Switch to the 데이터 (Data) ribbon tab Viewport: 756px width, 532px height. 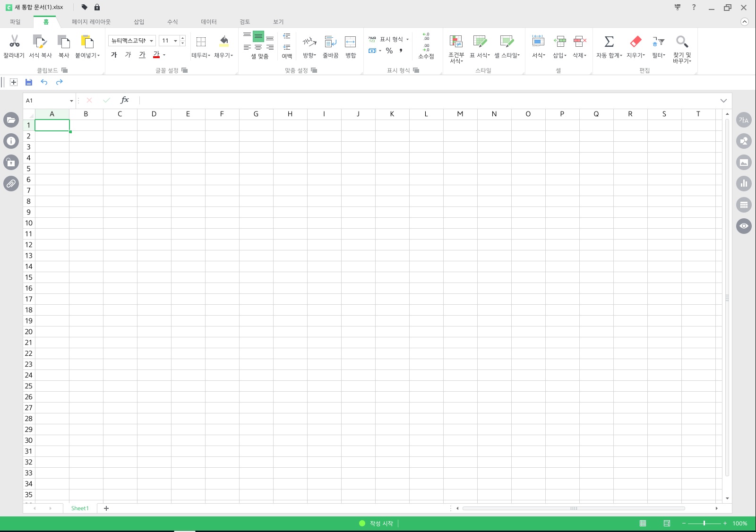[208, 22]
